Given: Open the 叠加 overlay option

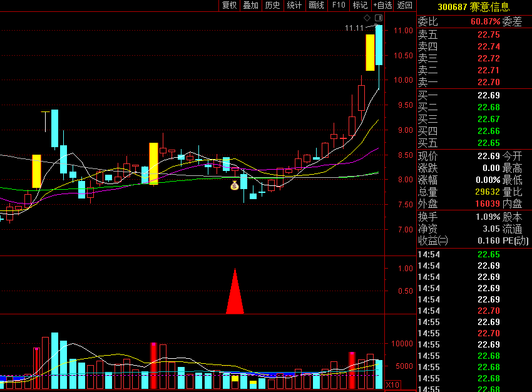Looking at the screenshot, I should point(251,6).
